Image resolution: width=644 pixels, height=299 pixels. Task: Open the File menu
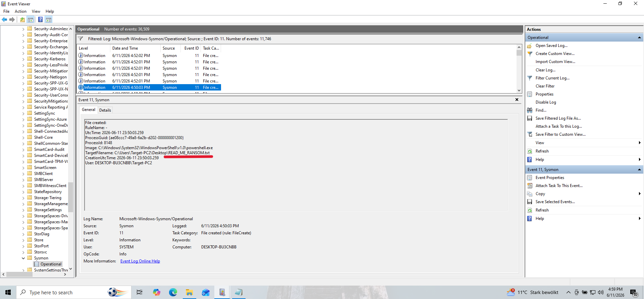(6, 11)
